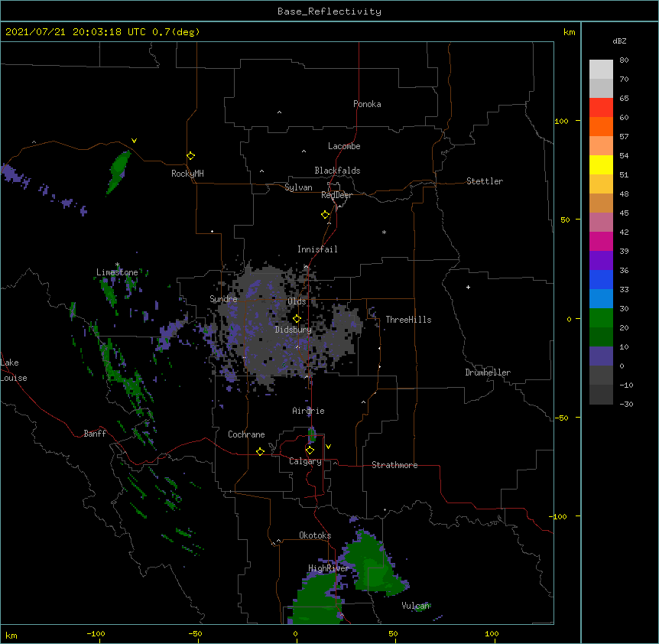Select the Cochrane town label
This screenshot has height=644, width=659.
click(x=246, y=434)
